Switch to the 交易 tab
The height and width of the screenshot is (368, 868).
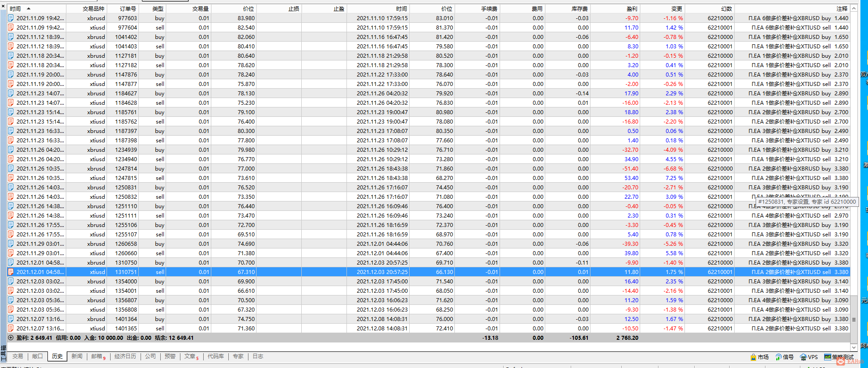18,356
